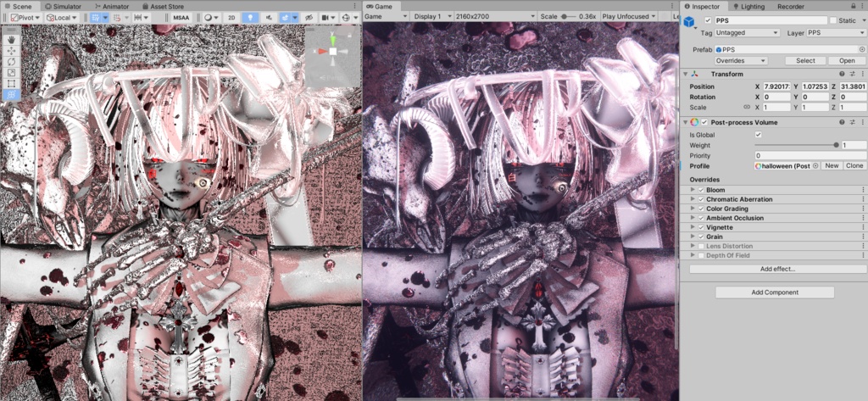Select the Move tool in Scene toolbar
868x401 pixels.
pos(12,51)
